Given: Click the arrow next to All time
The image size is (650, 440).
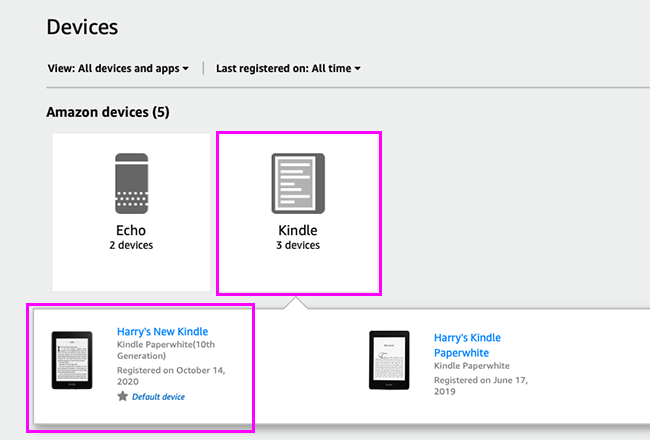Looking at the screenshot, I should pos(357,69).
